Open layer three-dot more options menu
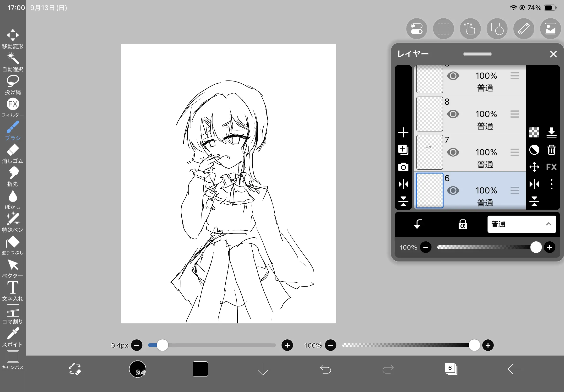 551,184
